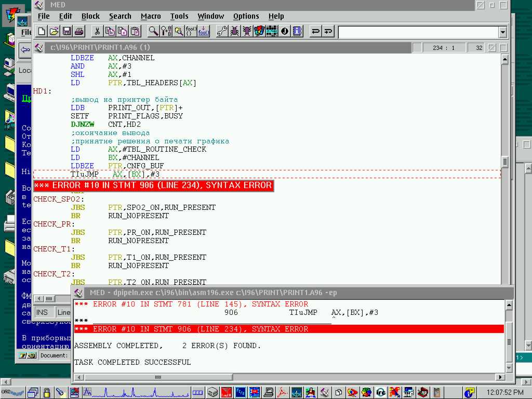This screenshot has height=399, width=532.
Task: Open the File menu in MED
Action: (44, 16)
